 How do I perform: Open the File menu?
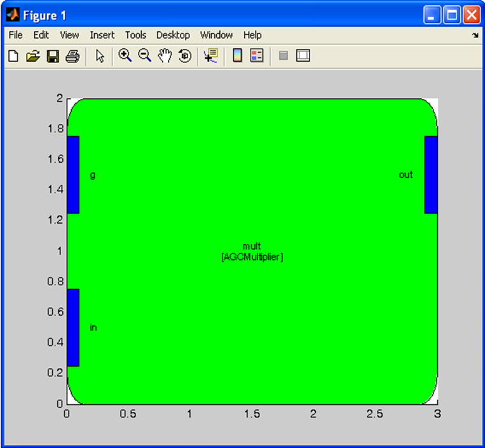(16, 35)
